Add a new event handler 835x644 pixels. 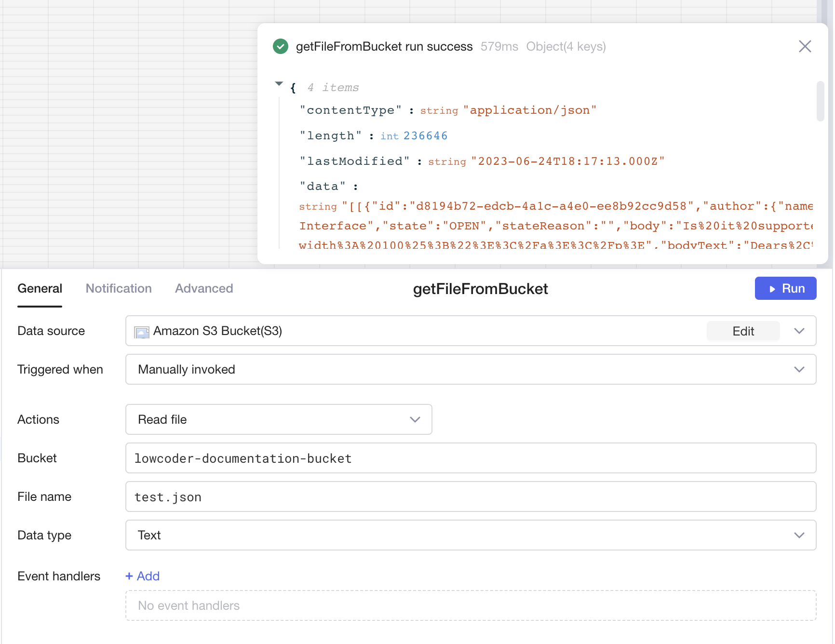pos(143,577)
